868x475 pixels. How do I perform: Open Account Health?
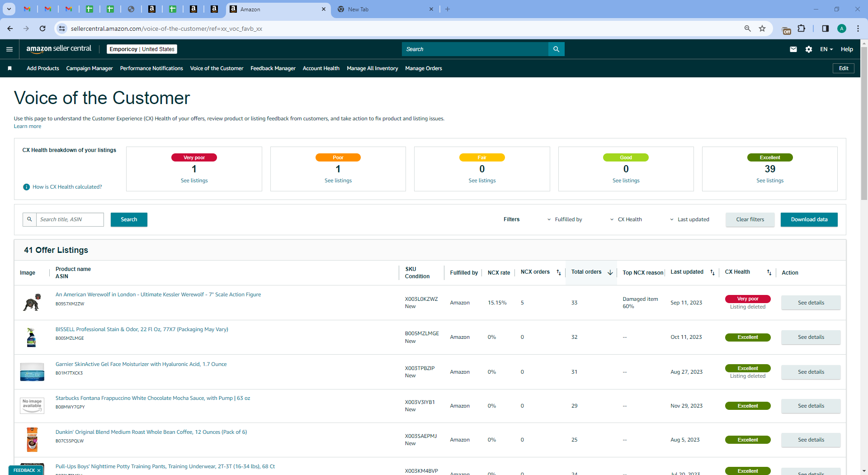[321, 68]
